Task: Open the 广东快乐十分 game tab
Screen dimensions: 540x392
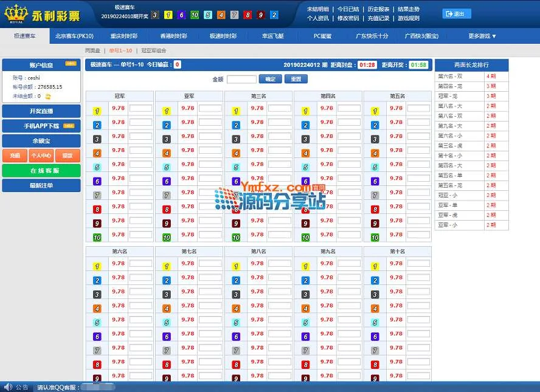Action: (x=372, y=36)
